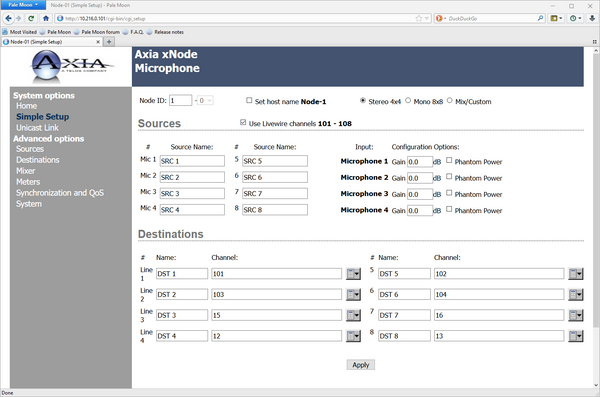Click the Axia logo image

pos(72,67)
